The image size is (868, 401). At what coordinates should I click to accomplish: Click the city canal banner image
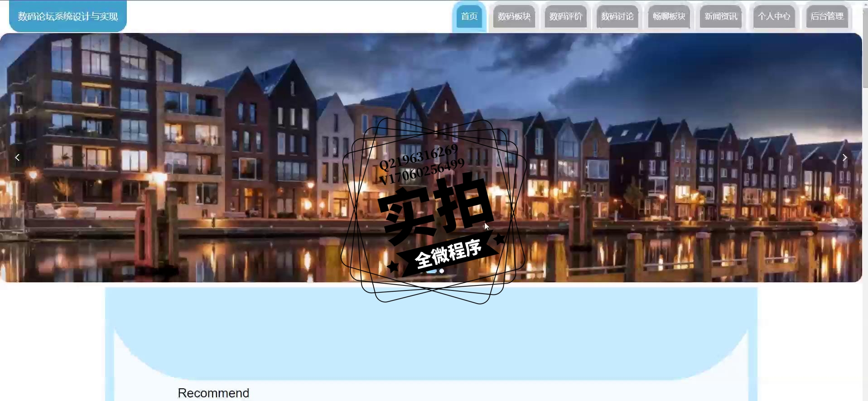click(x=431, y=158)
